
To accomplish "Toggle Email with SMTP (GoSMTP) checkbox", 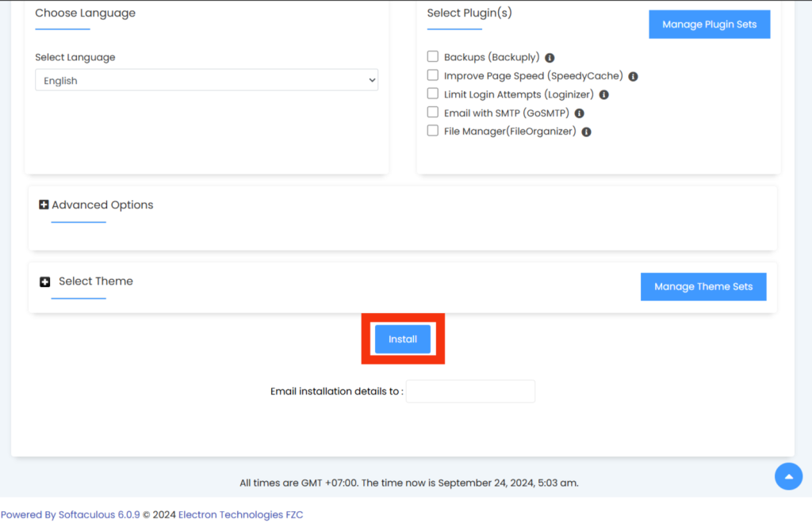I will coord(433,113).
